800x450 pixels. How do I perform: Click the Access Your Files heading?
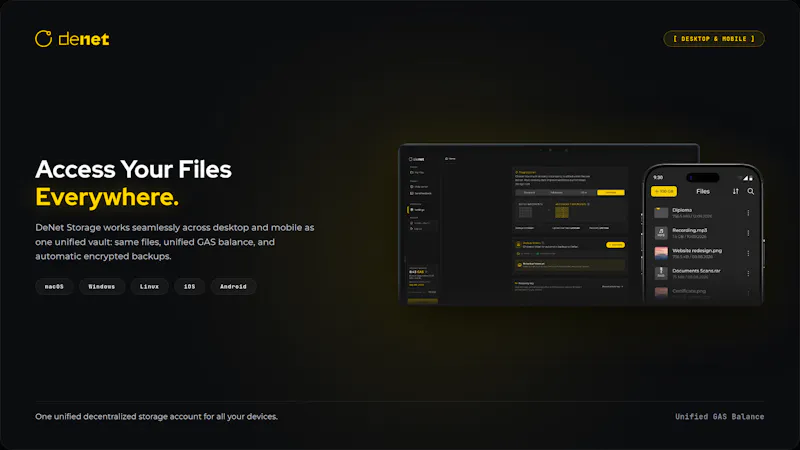point(133,169)
